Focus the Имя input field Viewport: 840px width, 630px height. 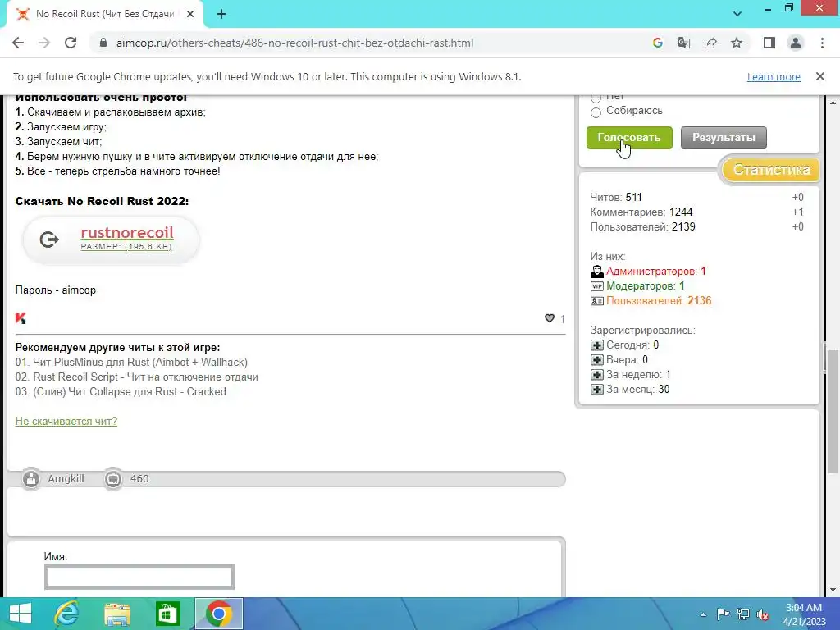[x=139, y=577]
